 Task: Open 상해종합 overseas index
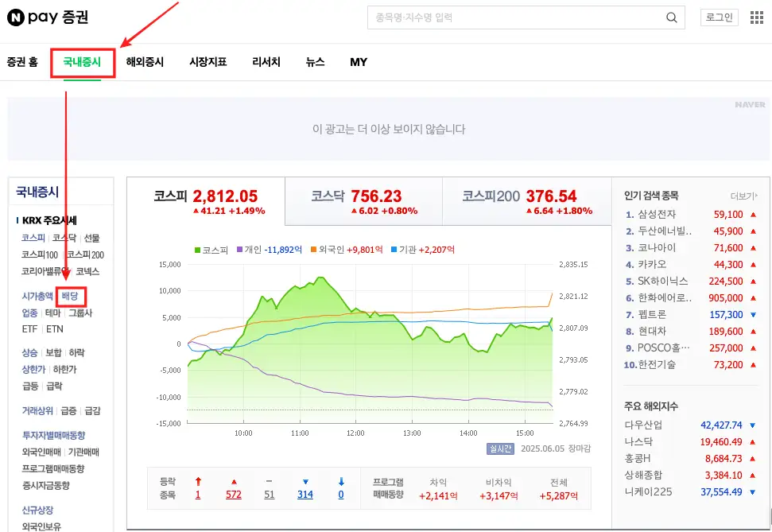643,476
